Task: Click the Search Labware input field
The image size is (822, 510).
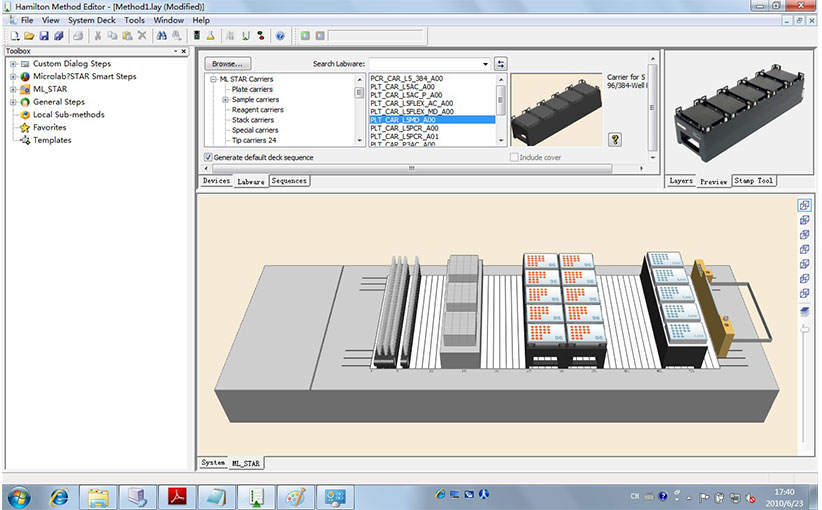Action: tap(425, 64)
